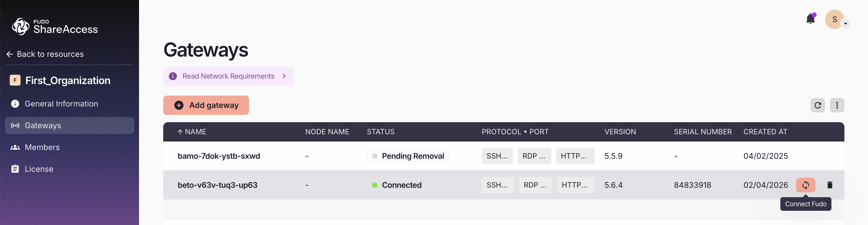
Task: Open the user account dropdown
Action: pos(845,24)
